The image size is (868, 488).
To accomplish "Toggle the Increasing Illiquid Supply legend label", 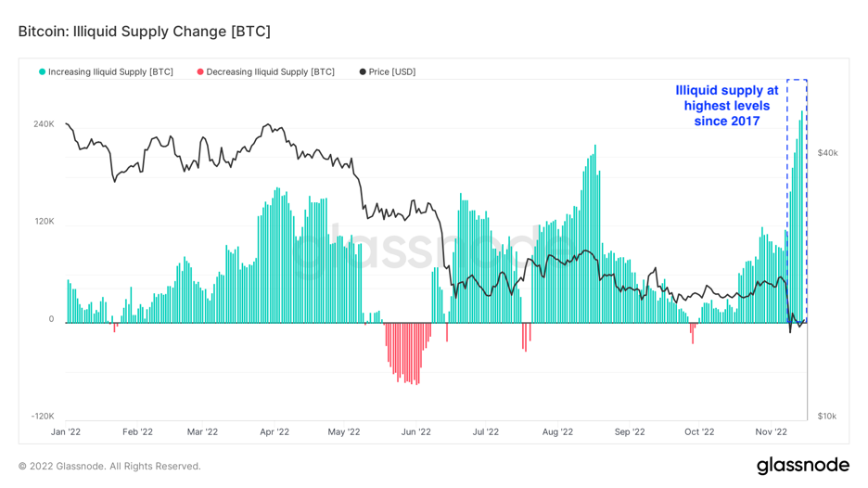I will point(110,71).
